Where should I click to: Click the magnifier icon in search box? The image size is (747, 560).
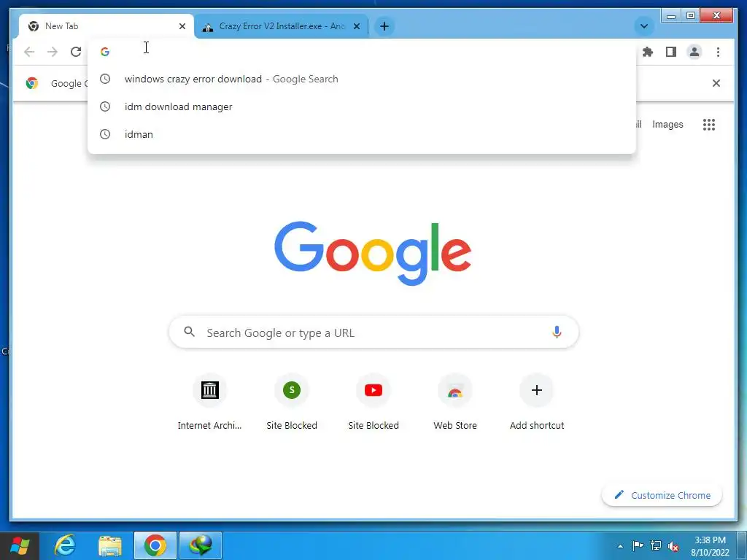(189, 332)
